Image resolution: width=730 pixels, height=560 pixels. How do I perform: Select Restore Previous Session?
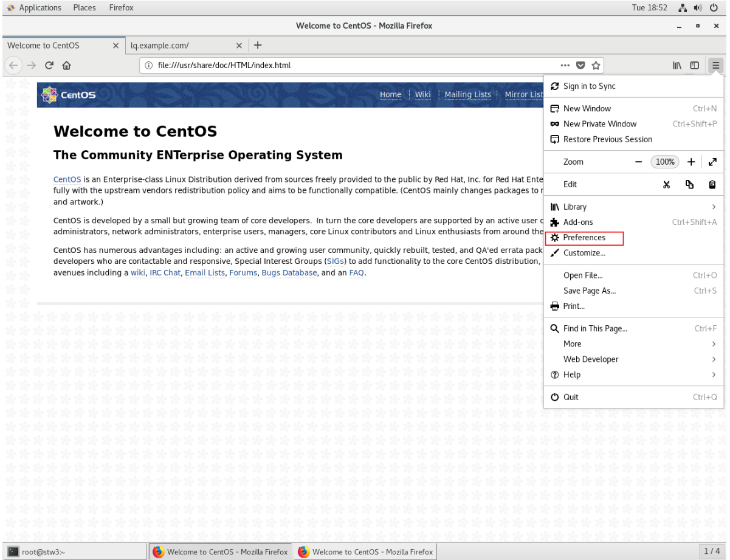(x=634, y=139)
